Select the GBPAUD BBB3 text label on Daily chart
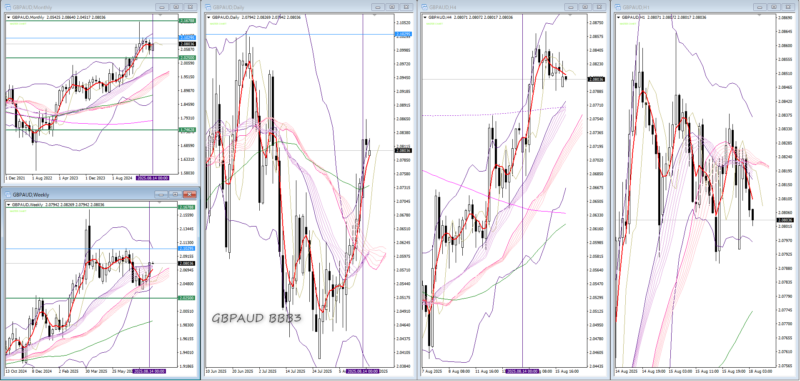The height and width of the screenshot is (381, 800). click(x=257, y=318)
